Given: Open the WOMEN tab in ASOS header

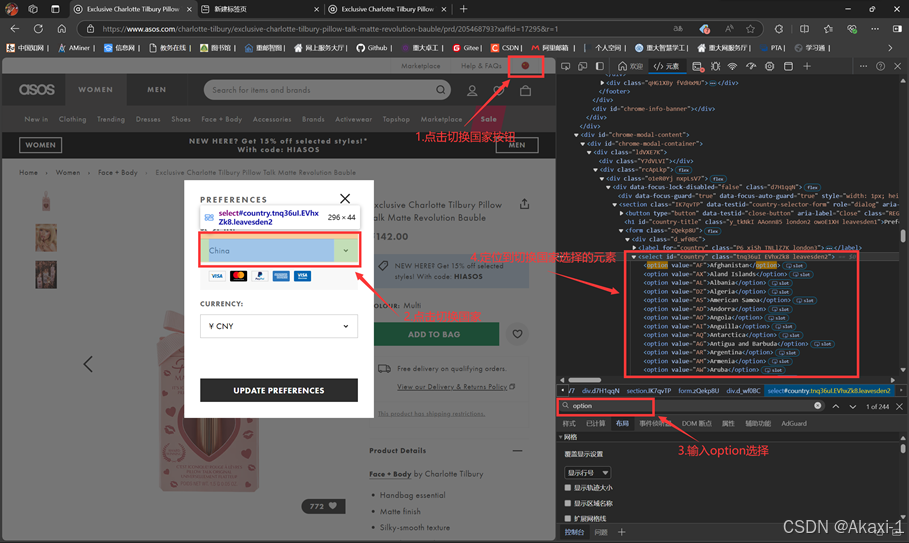Looking at the screenshot, I should [x=96, y=90].
